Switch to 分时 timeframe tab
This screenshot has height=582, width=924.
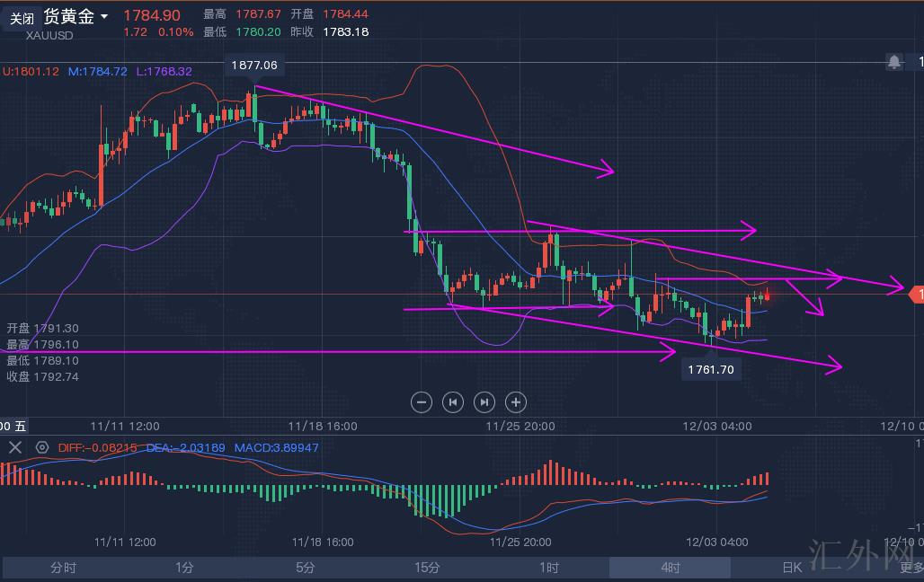[63, 567]
